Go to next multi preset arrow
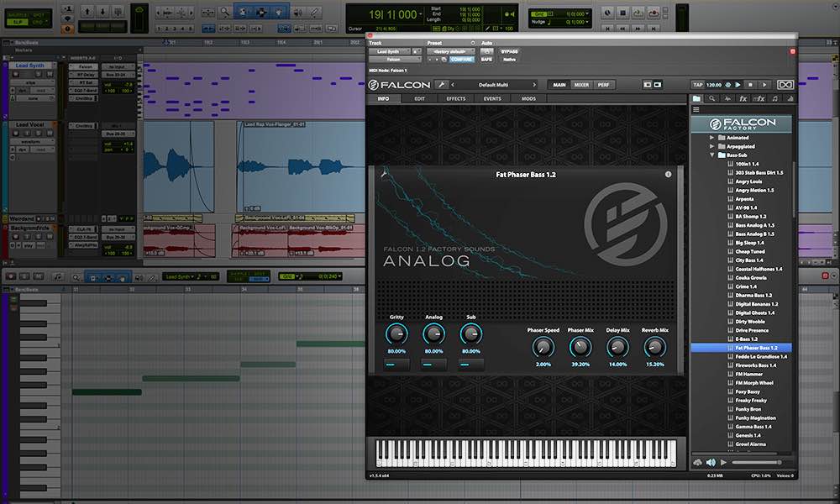The width and height of the screenshot is (840, 504). (534, 85)
